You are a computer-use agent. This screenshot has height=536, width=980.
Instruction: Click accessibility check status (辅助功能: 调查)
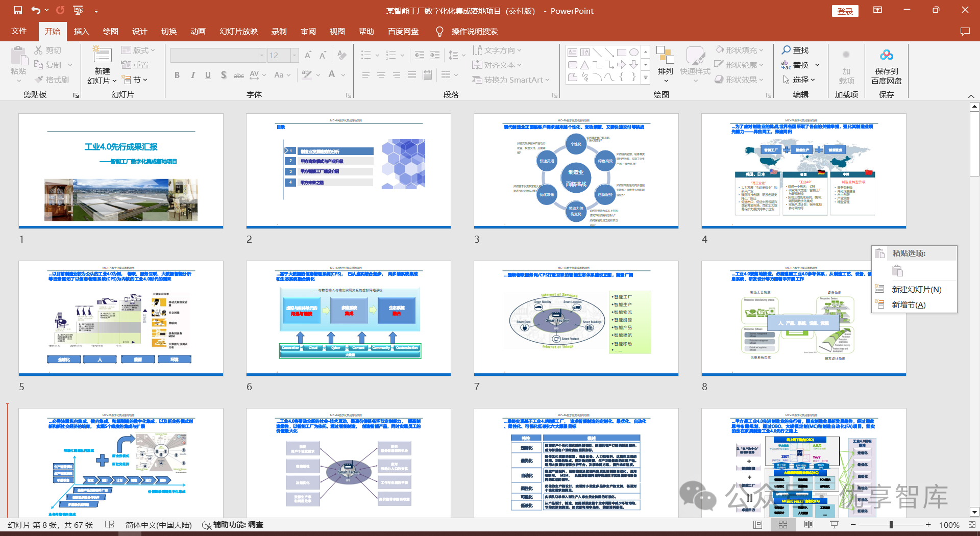click(x=233, y=524)
